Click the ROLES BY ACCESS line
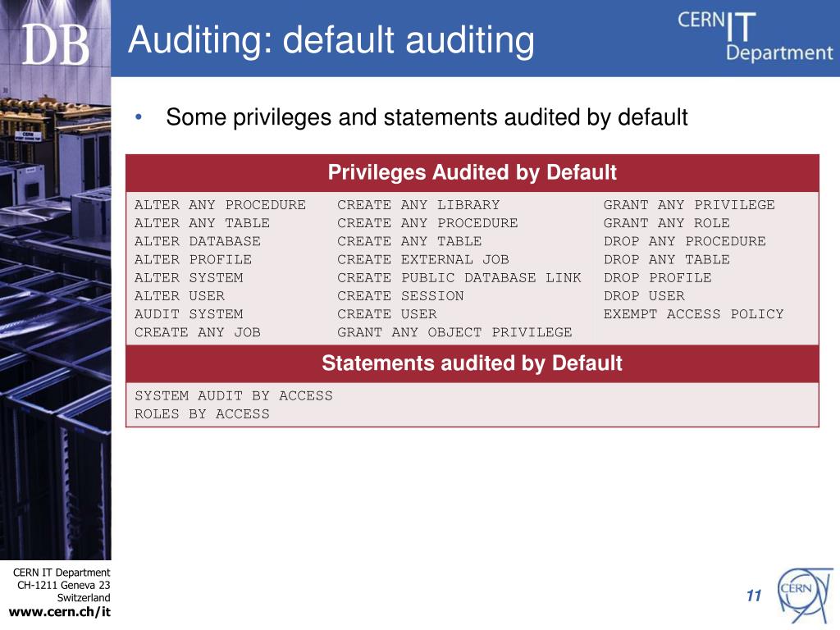 pos(202,413)
